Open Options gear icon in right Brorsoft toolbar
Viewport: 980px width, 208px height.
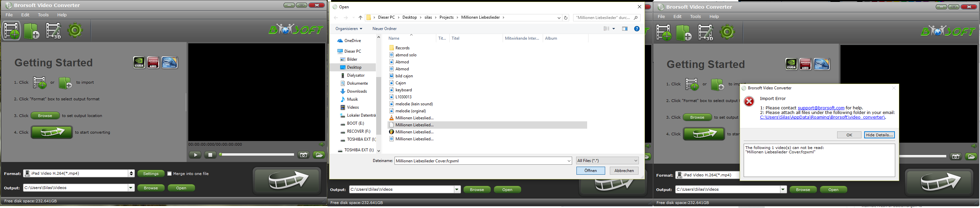pyautogui.click(x=727, y=32)
